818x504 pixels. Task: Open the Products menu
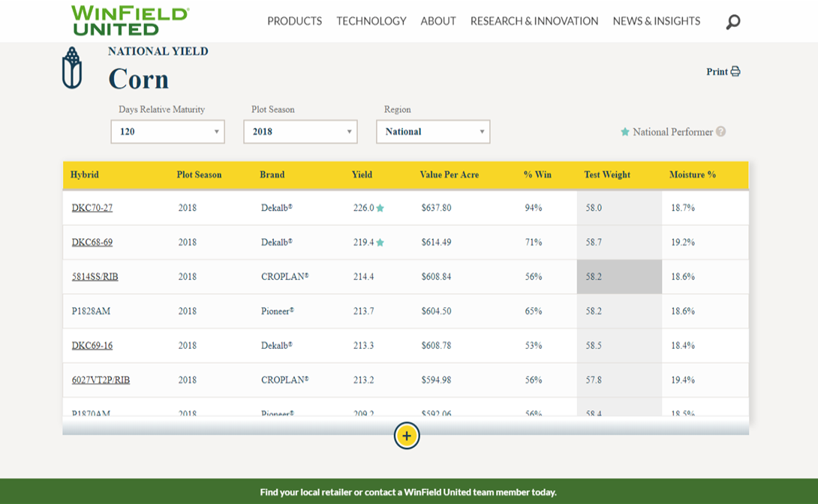(294, 21)
